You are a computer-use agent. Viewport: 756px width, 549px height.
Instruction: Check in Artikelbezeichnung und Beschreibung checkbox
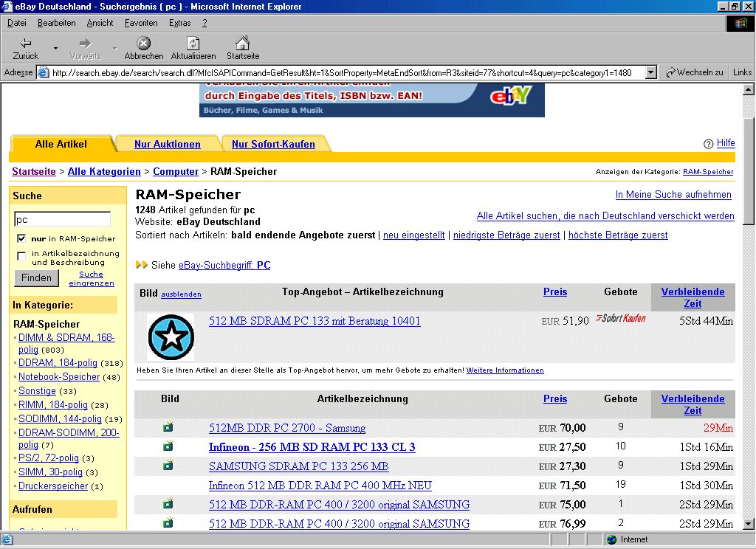(x=21, y=255)
